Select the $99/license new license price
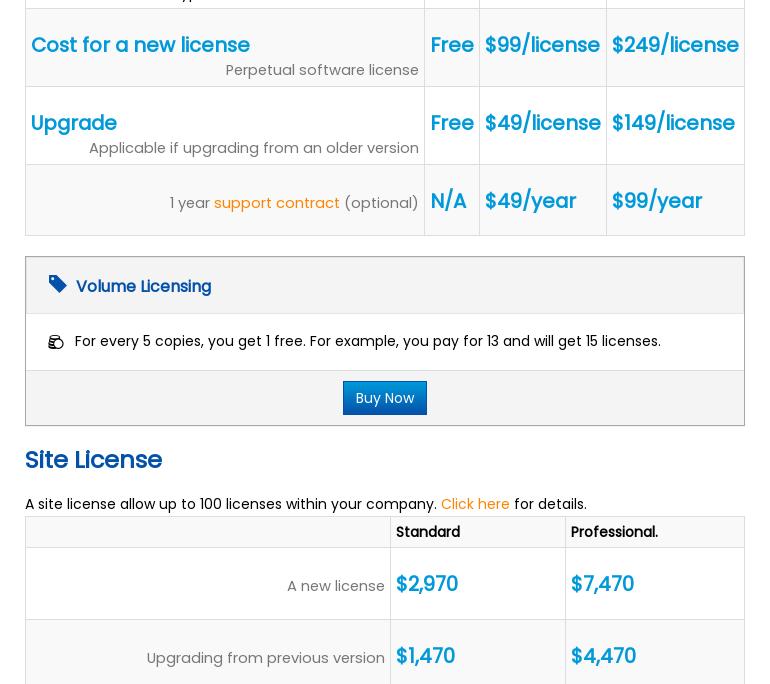This screenshot has width=770, height=684. pos(542,45)
